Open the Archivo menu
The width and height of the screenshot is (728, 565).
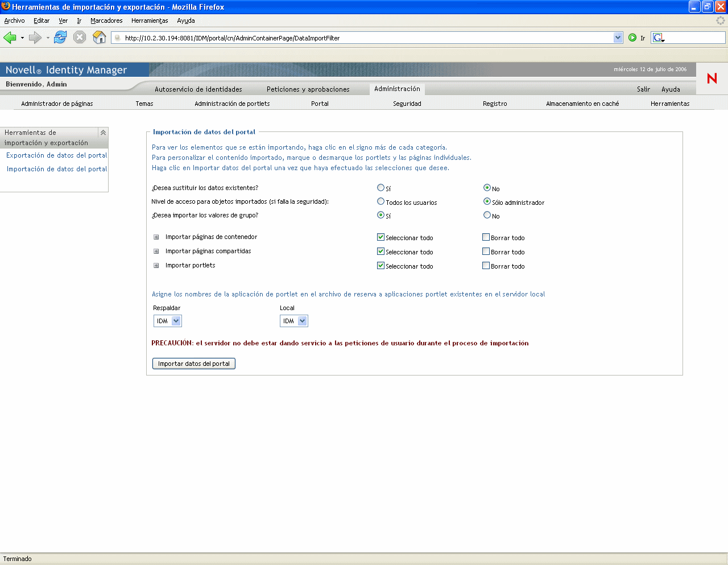click(14, 20)
